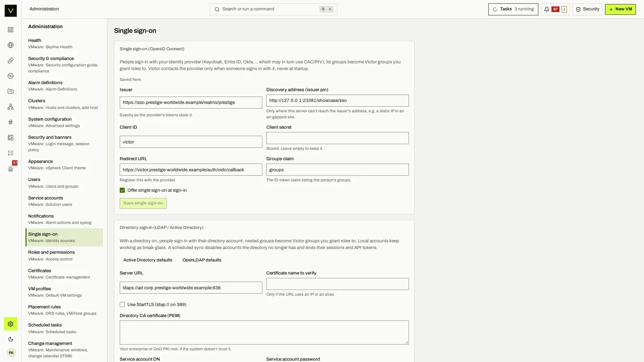
Task: Click the Groups claim input field
Action: [x=337, y=170]
